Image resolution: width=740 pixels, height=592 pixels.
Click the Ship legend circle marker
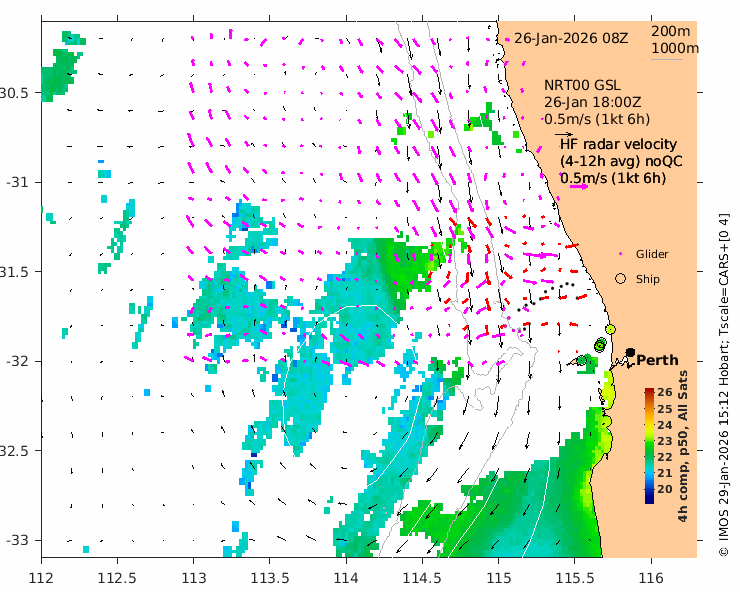621,279
